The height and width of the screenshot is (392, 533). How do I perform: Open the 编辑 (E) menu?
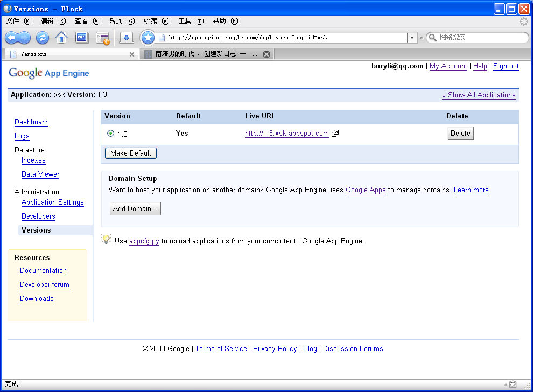point(53,21)
